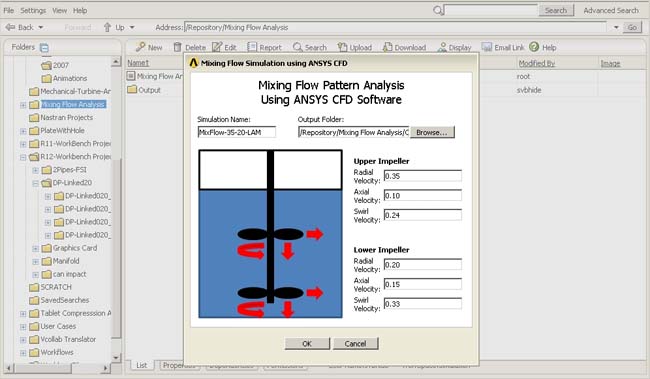The height and width of the screenshot is (379, 650).
Task: Open the File menu
Action: 9,10
